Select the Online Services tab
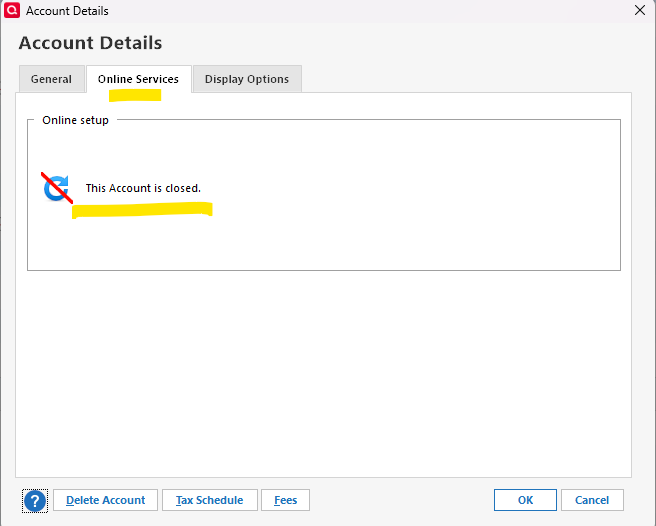 point(138,79)
